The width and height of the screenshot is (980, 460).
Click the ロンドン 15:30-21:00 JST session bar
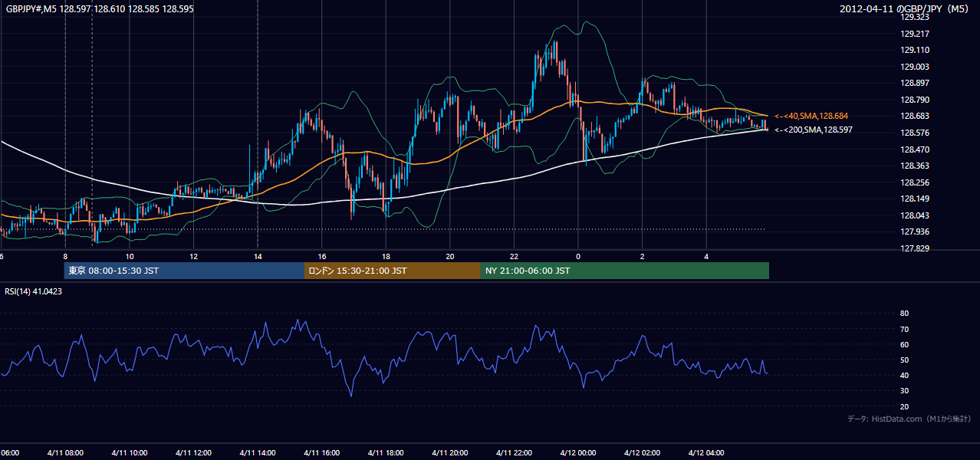coord(393,271)
